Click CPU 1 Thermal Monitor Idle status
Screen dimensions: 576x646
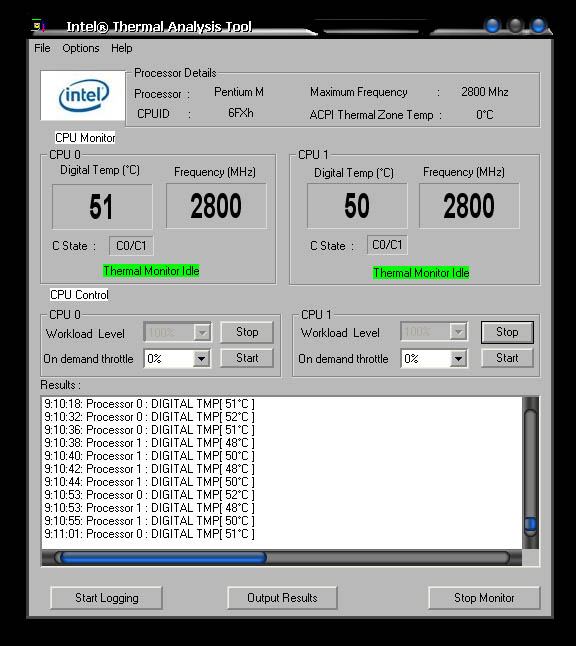point(421,273)
